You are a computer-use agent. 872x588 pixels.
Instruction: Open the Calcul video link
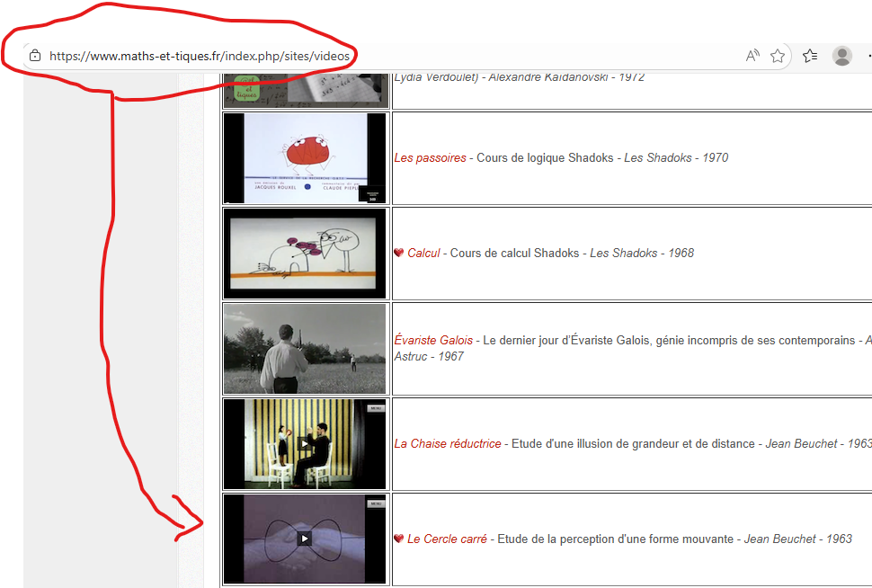coord(423,254)
